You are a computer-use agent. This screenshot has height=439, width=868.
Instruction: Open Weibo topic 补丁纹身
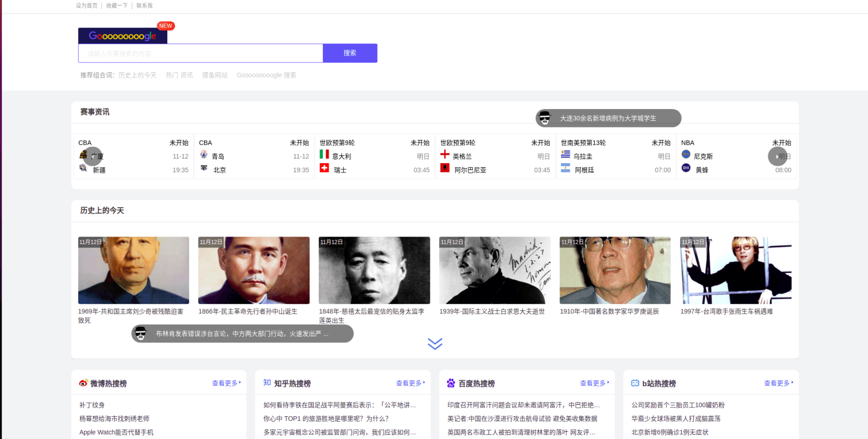click(x=92, y=405)
